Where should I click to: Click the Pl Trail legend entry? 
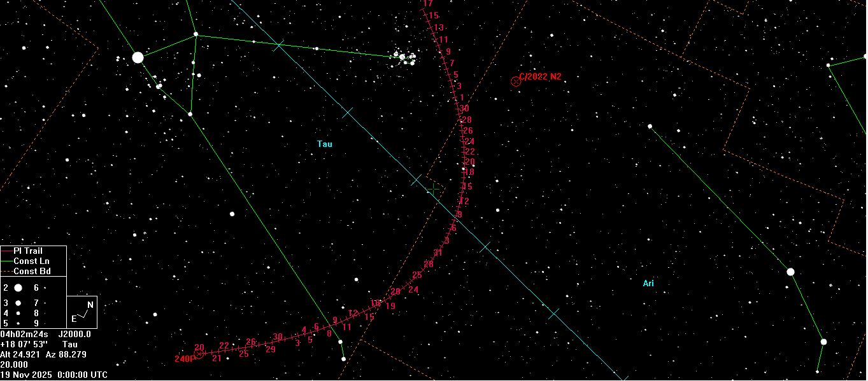(28, 251)
